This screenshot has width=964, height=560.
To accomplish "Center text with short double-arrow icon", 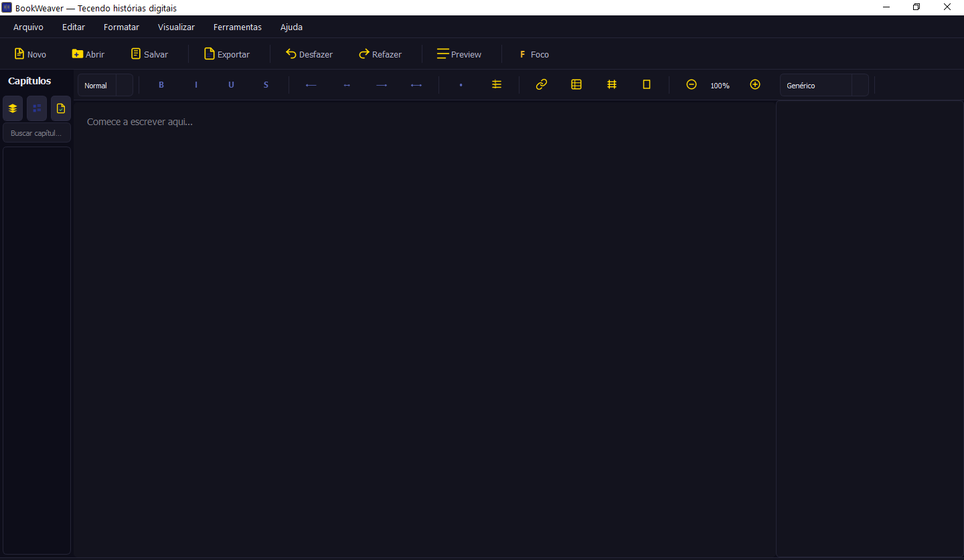I will 347,85.
